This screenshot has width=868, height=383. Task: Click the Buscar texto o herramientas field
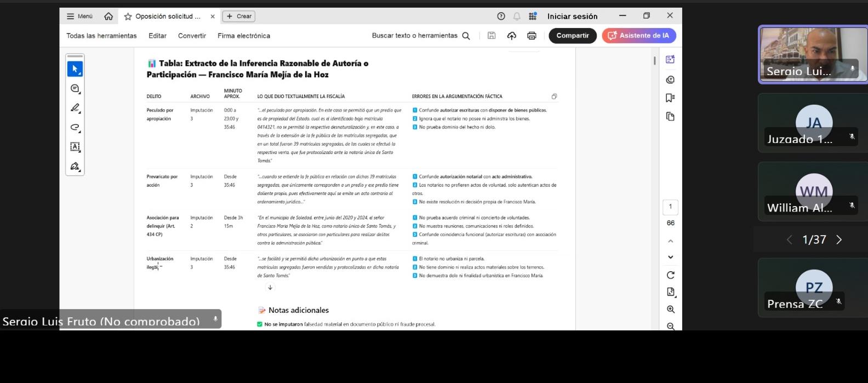click(420, 36)
